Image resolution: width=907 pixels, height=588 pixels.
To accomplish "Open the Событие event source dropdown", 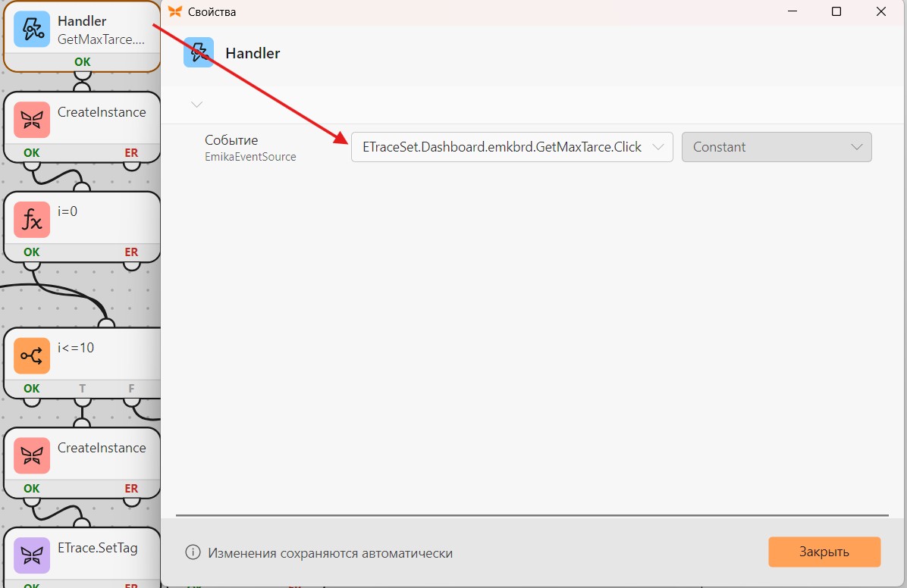I will (x=512, y=147).
